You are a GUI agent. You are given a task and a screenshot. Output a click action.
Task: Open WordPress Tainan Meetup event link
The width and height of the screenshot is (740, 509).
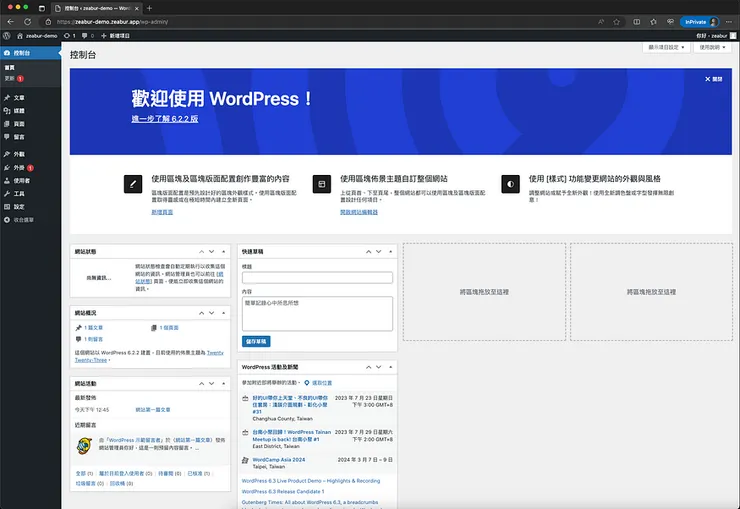292,435
